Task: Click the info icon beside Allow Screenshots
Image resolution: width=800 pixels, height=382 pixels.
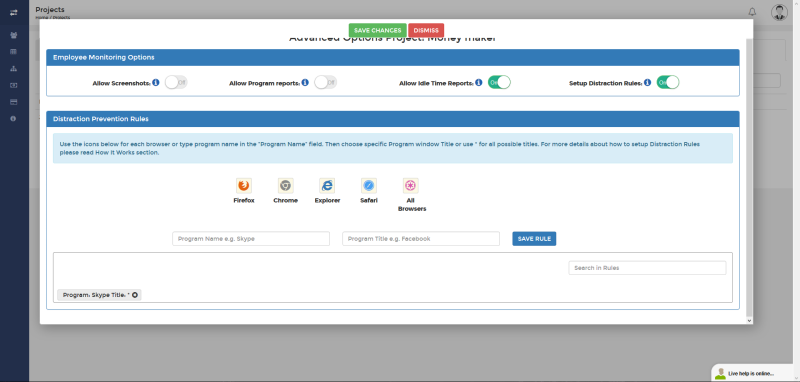Action: point(156,82)
